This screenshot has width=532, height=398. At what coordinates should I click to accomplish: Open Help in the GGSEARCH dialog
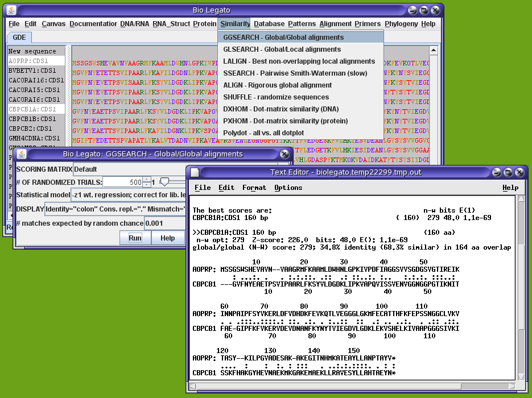click(x=168, y=238)
